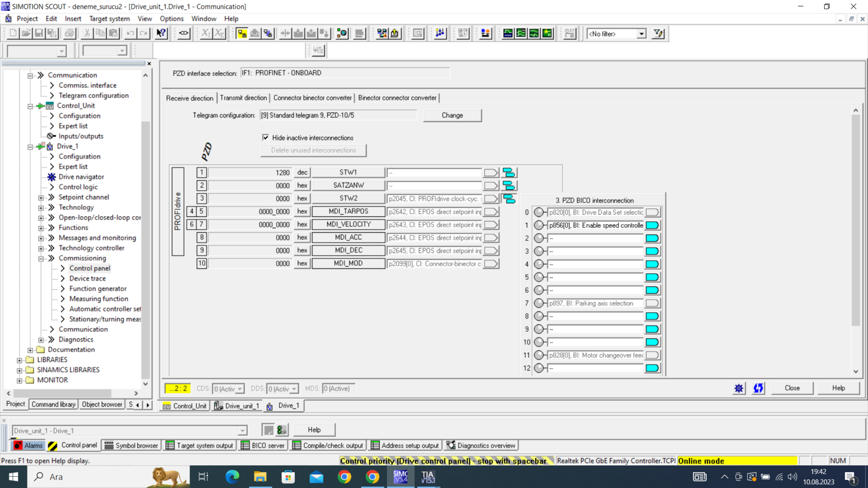This screenshot has width=868, height=488.
Task: Open the Print toolbar icon
Action: [x=69, y=34]
